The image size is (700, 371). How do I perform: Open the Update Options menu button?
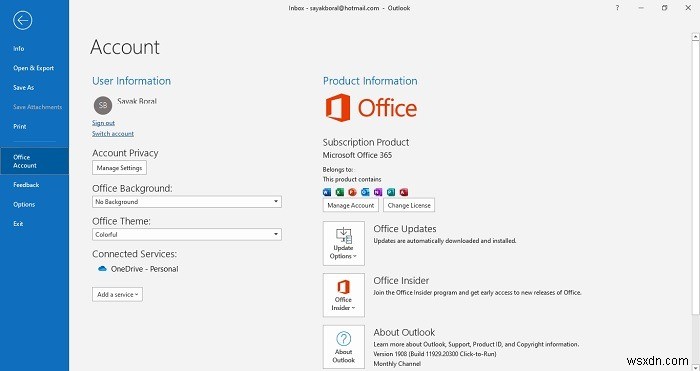coord(343,243)
